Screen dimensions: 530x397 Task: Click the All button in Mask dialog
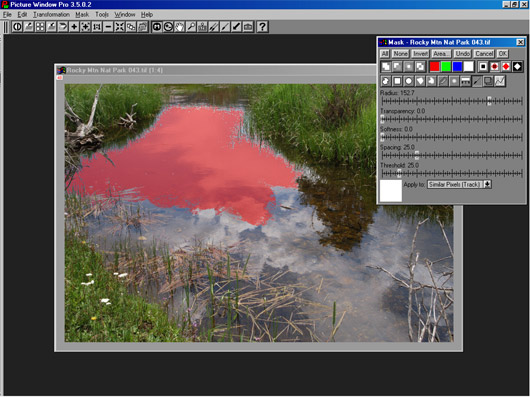pyautogui.click(x=385, y=54)
